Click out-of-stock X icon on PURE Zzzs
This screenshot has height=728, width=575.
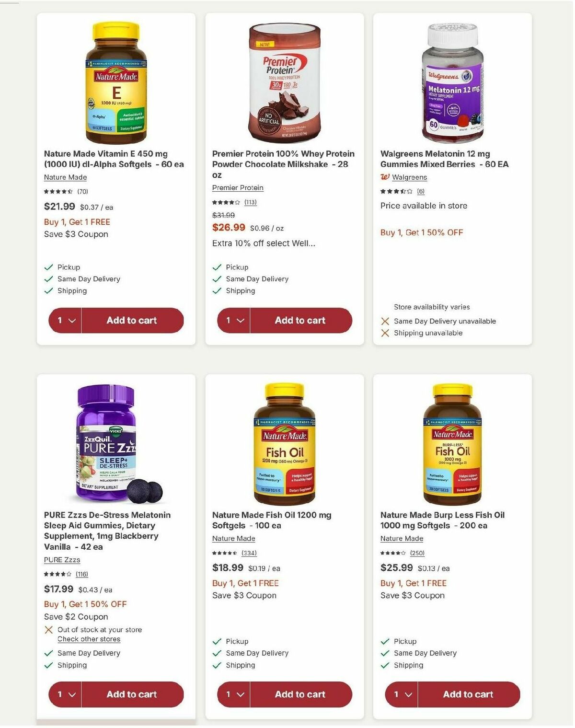pyautogui.click(x=49, y=629)
